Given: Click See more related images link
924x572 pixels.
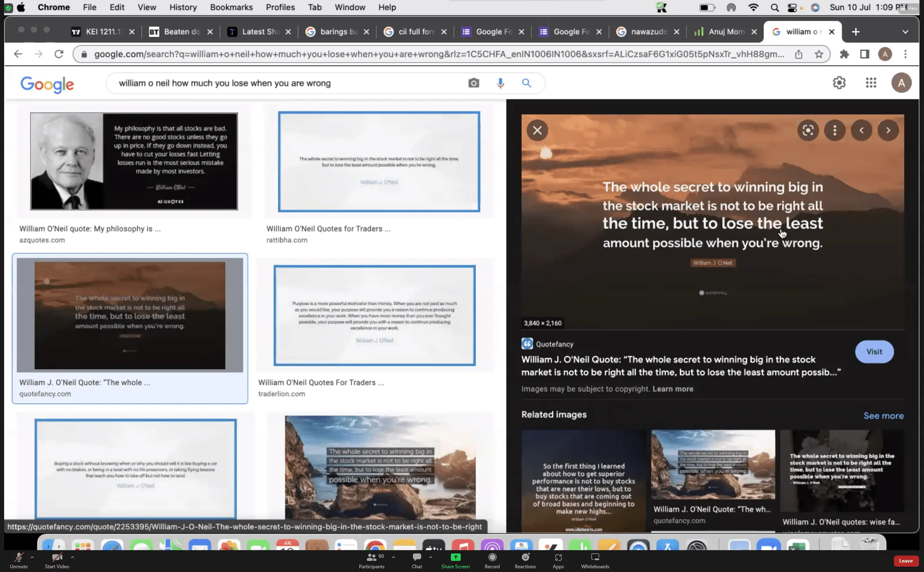Looking at the screenshot, I should (883, 416).
